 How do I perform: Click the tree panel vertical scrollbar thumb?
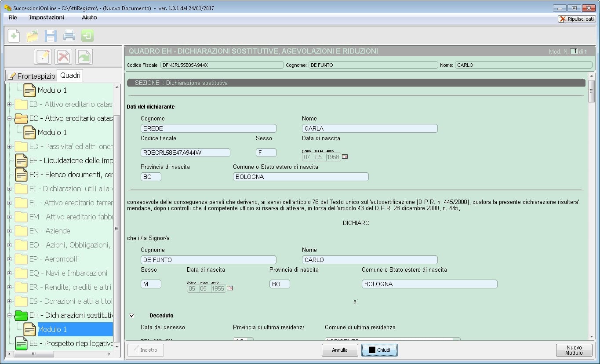pos(116,229)
